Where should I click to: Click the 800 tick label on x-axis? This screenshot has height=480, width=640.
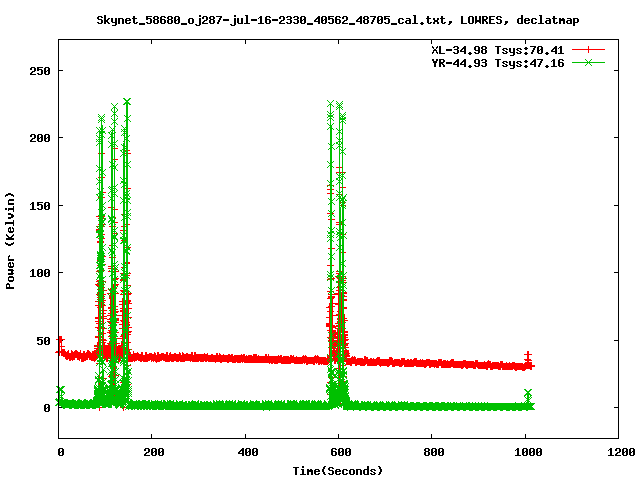point(431,453)
